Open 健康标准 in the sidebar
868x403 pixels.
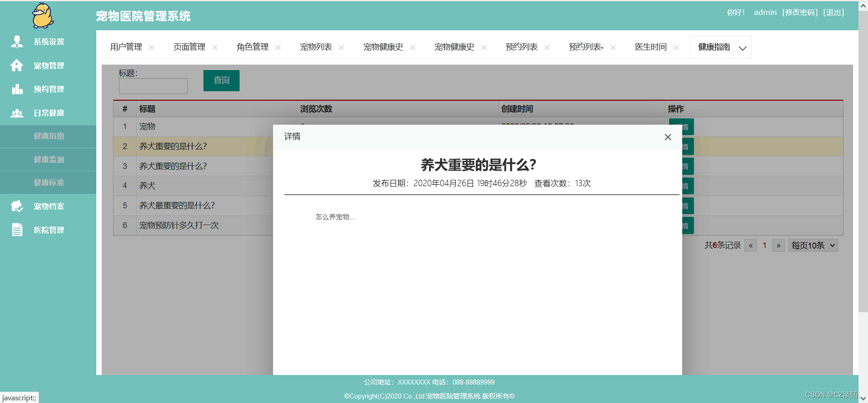pyautogui.click(x=48, y=183)
